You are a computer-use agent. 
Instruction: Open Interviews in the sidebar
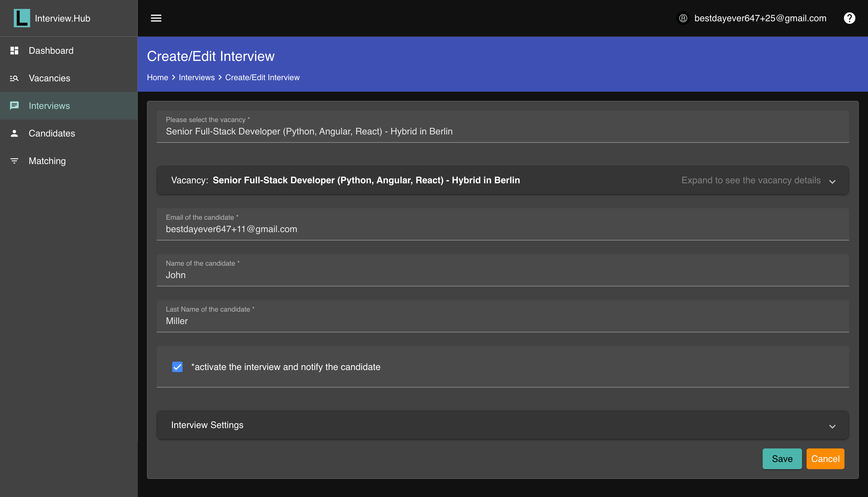pyautogui.click(x=49, y=106)
